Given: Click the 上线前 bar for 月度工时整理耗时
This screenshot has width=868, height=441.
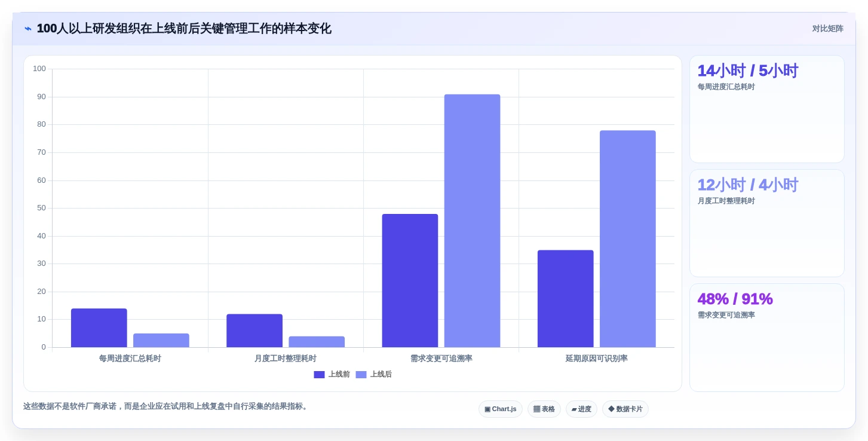Looking at the screenshot, I should coord(254,330).
